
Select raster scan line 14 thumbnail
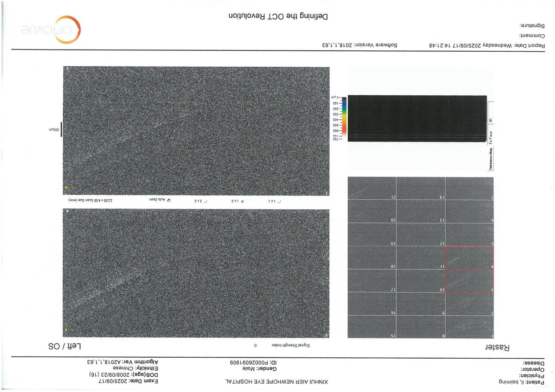[420, 188]
